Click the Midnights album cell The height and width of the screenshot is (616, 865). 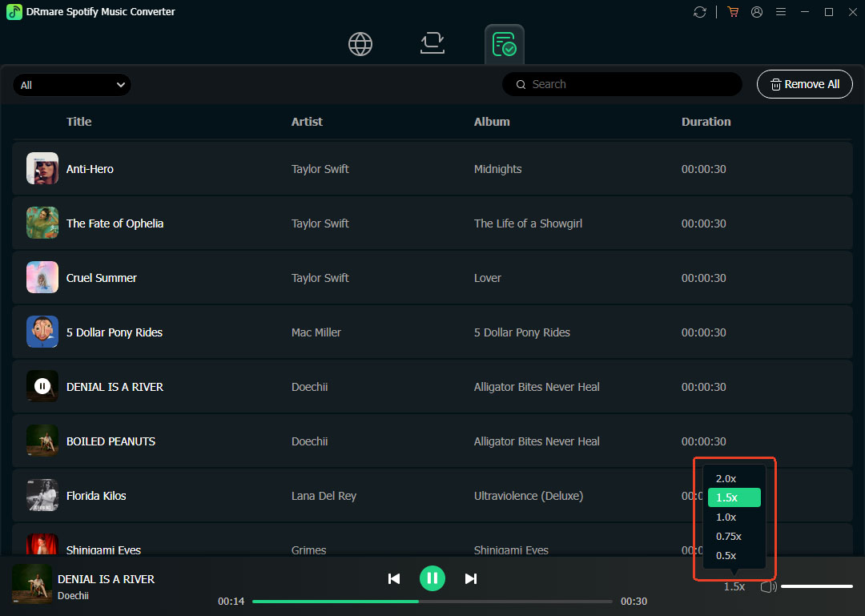click(x=497, y=169)
